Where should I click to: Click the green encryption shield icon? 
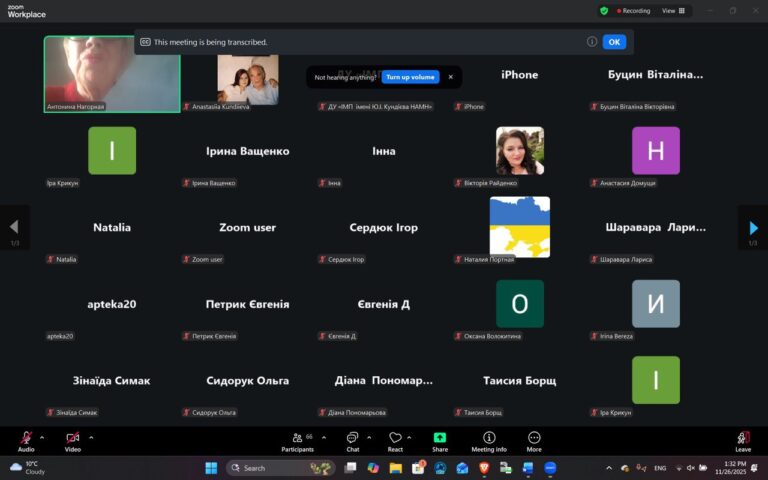(604, 11)
